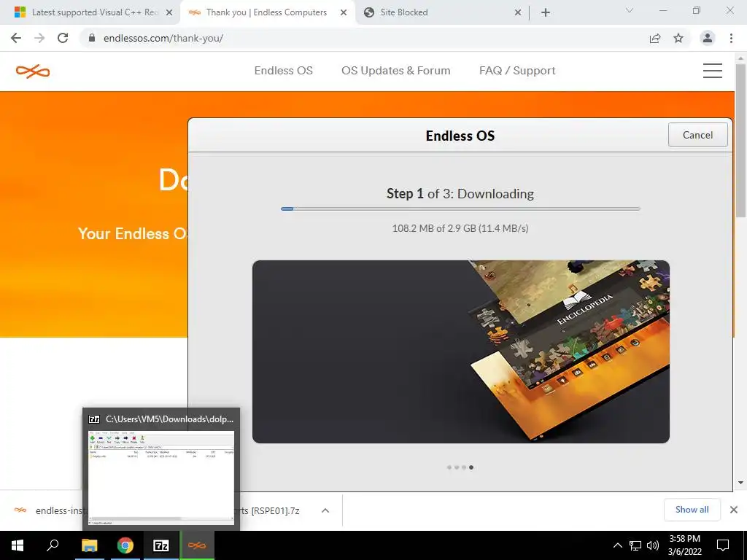
Task: Click the Step 1 of 3: Downloading text
Action: [460, 194]
